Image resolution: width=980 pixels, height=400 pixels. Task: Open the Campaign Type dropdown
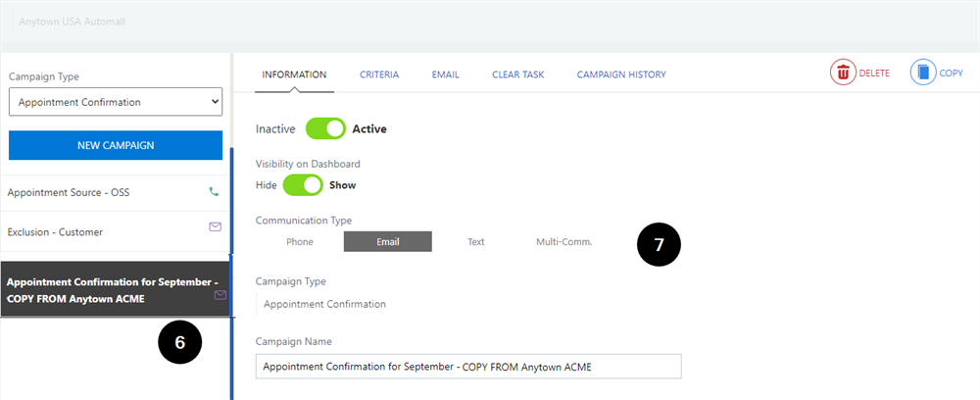click(x=116, y=102)
